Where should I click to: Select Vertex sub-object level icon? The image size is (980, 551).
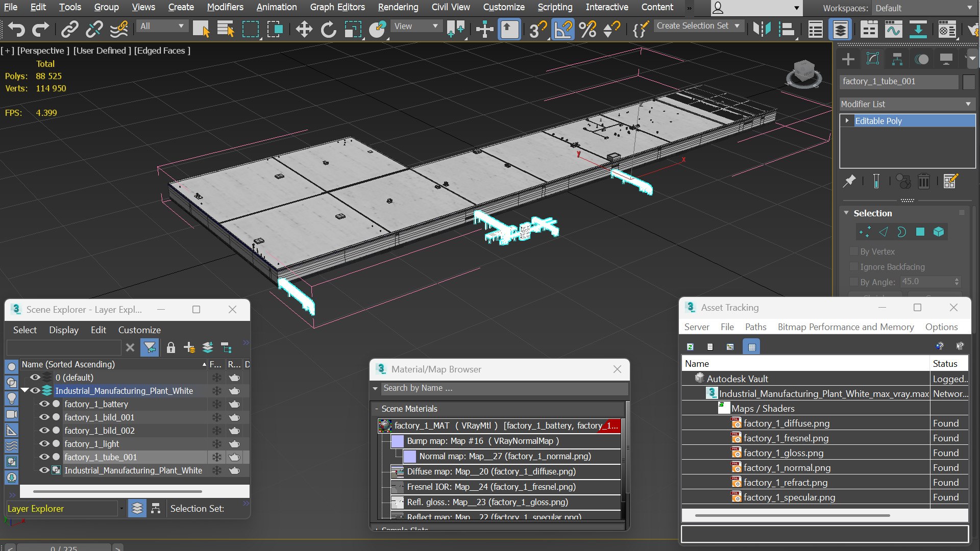[865, 232]
